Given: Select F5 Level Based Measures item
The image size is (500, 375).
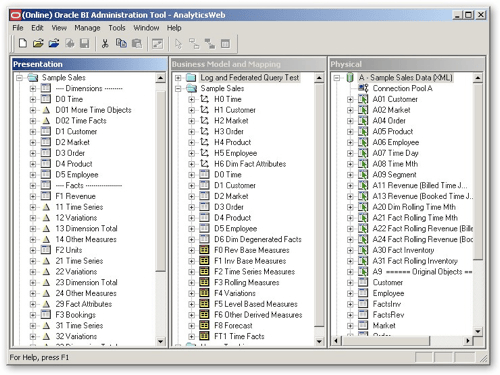Looking at the screenshot, I should (x=256, y=304).
